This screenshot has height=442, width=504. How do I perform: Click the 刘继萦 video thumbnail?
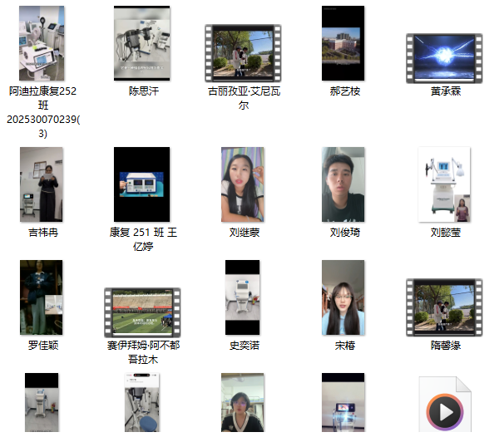(x=243, y=184)
